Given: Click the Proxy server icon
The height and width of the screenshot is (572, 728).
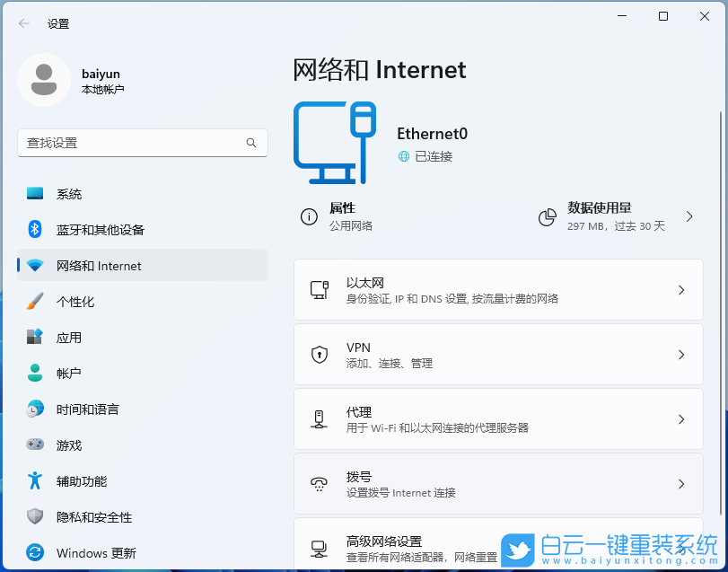Looking at the screenshot, I should click(320, 418).
